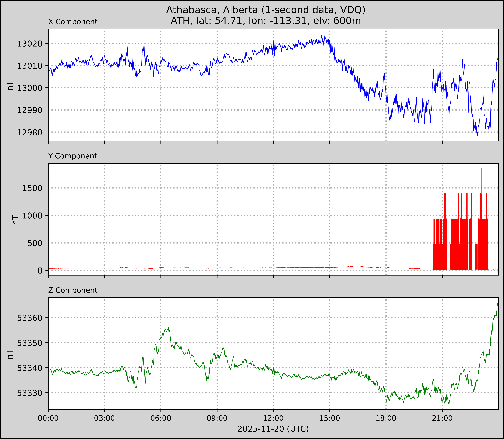
Task: Click the 'Y Component' panel label
Action: [73, 156]
